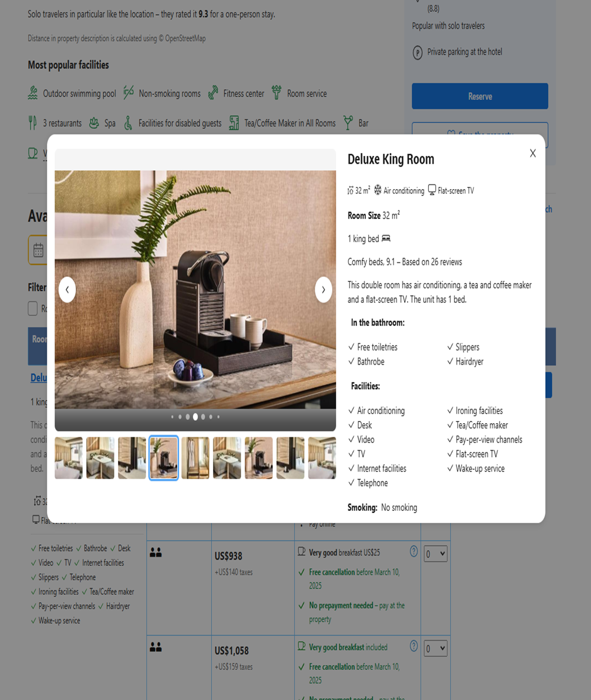Image resolution: width=591 pixels, height=700 pixels.
Task: Click '+US$159 taxes' text
Action: 234,667
